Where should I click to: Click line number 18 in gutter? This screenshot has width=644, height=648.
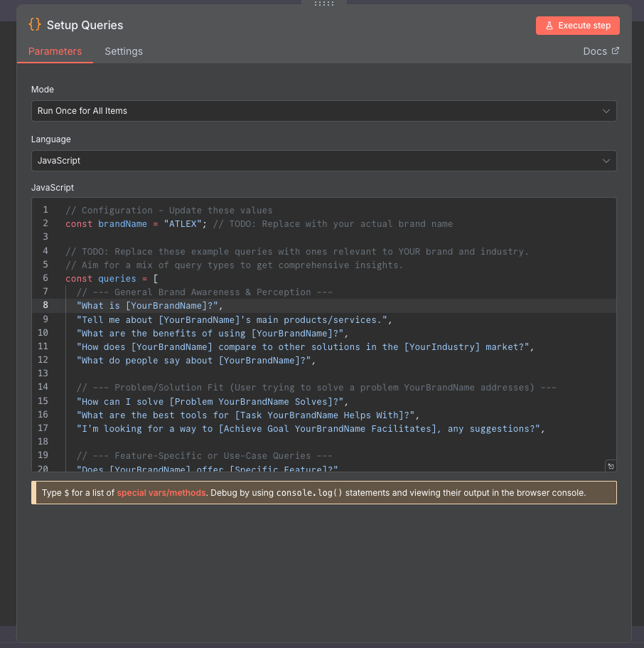point(43,442)
